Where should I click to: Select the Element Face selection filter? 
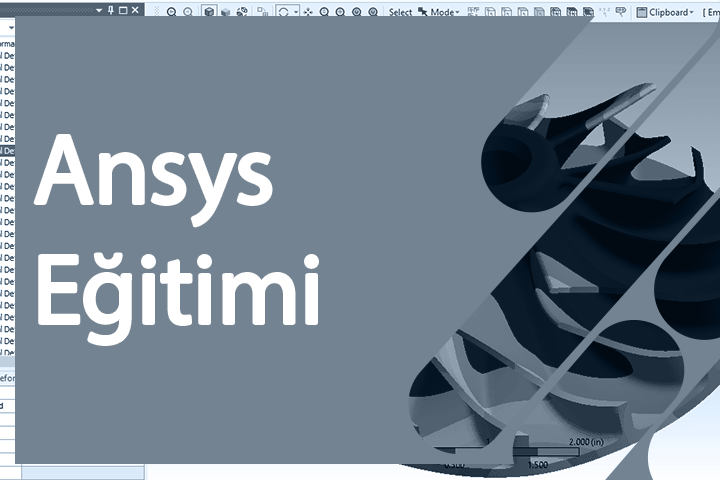[x=572, y=12]
